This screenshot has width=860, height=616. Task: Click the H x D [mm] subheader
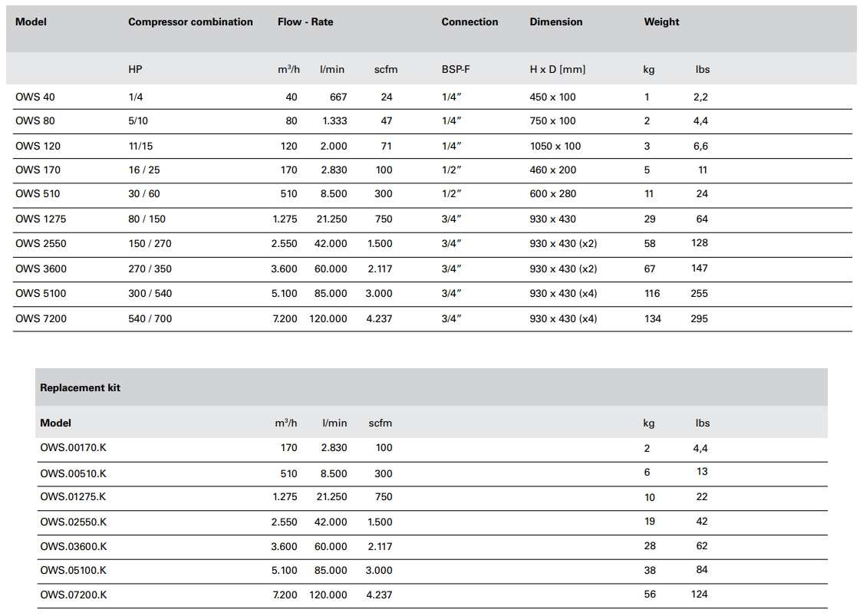point(557,69)
